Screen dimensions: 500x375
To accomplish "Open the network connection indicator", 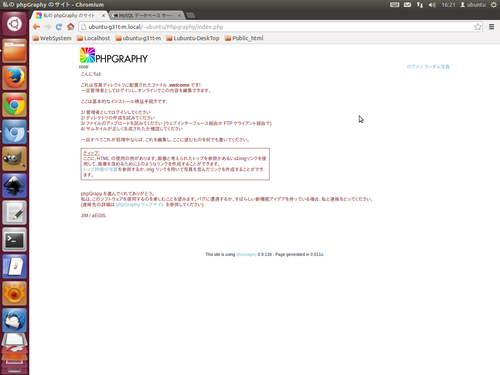I will coord(420,5).
